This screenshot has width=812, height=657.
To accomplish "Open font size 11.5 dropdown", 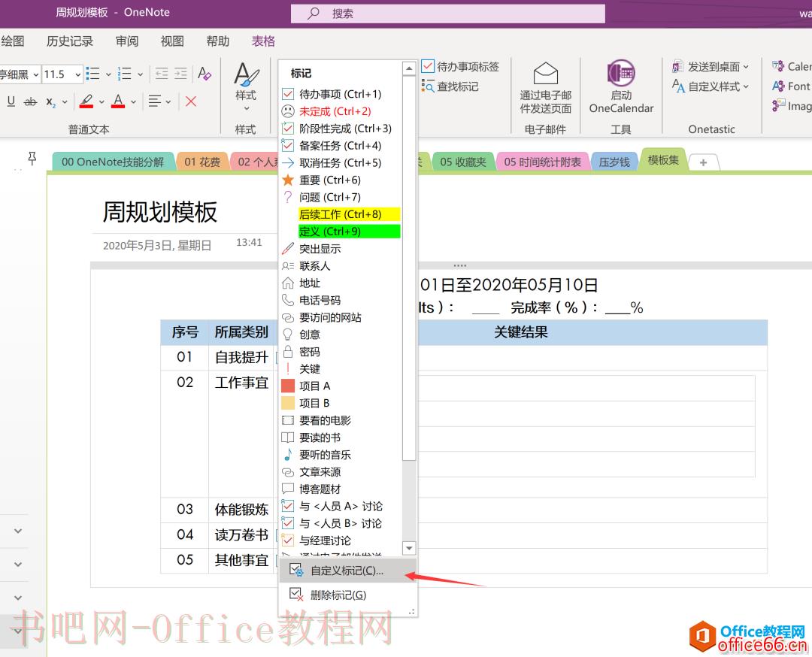I will (x=77, y=74).
